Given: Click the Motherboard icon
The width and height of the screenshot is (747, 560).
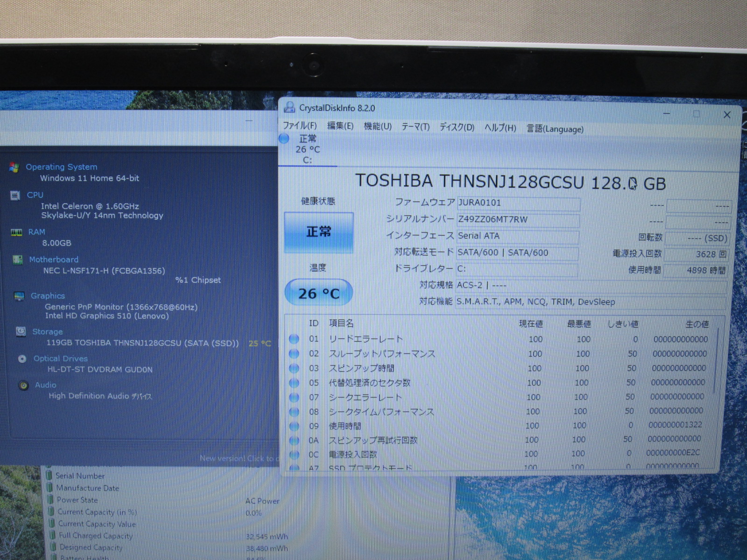Looking at the screenshot, I should 18,260.
